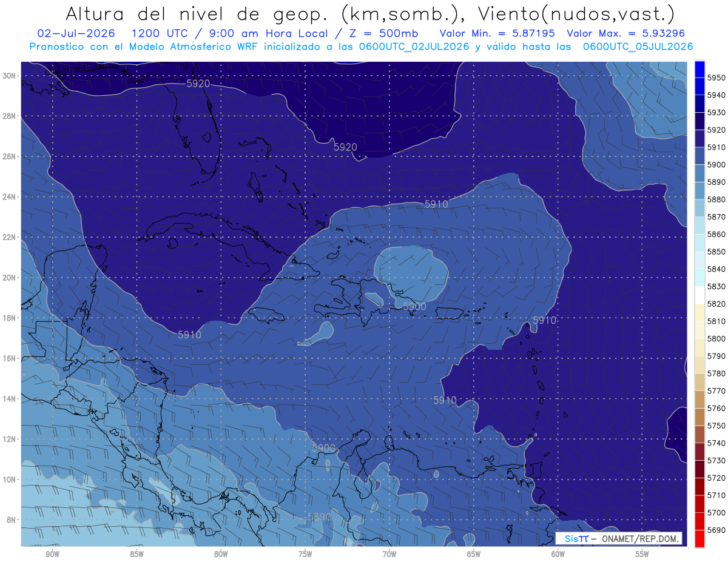Viewport: 728px width, 562px height.
Task: Click the colorbar segment between 5720 and 5730
Action: coord(699,469)
